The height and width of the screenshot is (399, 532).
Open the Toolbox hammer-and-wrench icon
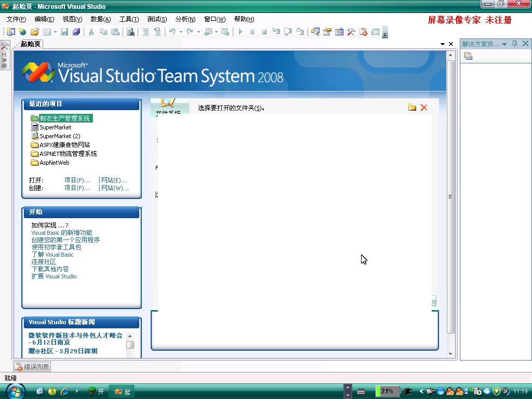pyautogui.click(x=351, y=32)
